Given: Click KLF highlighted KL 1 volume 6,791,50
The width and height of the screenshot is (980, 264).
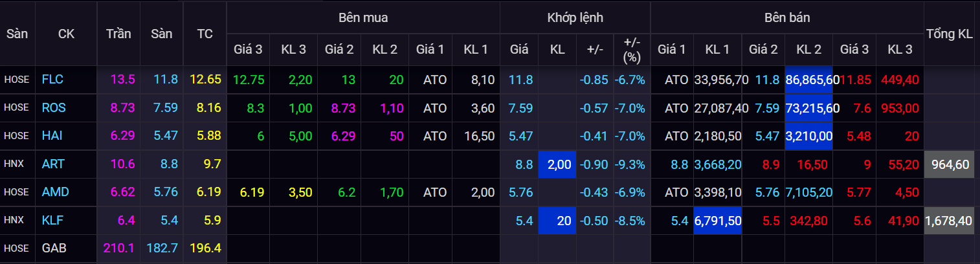Looking at the screenshot, I should [717, 221].
